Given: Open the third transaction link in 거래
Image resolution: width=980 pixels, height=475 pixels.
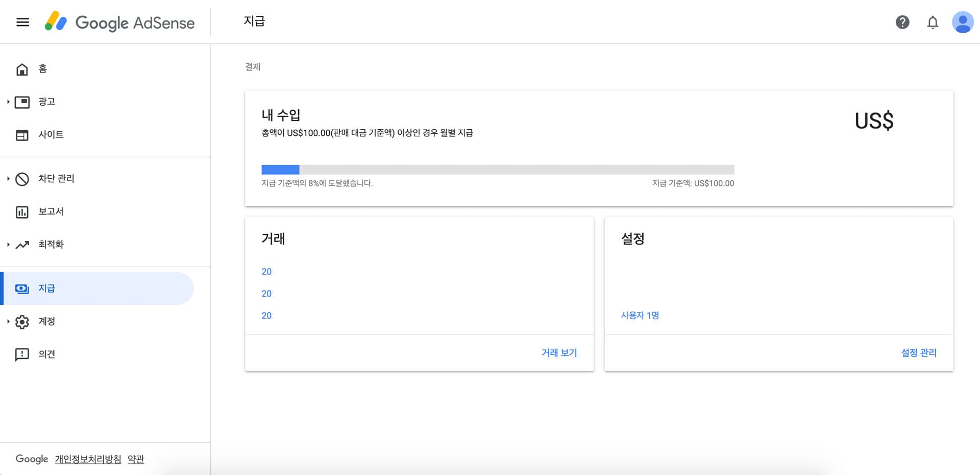Looking at the screenshot, I should (x=266, y=316).
